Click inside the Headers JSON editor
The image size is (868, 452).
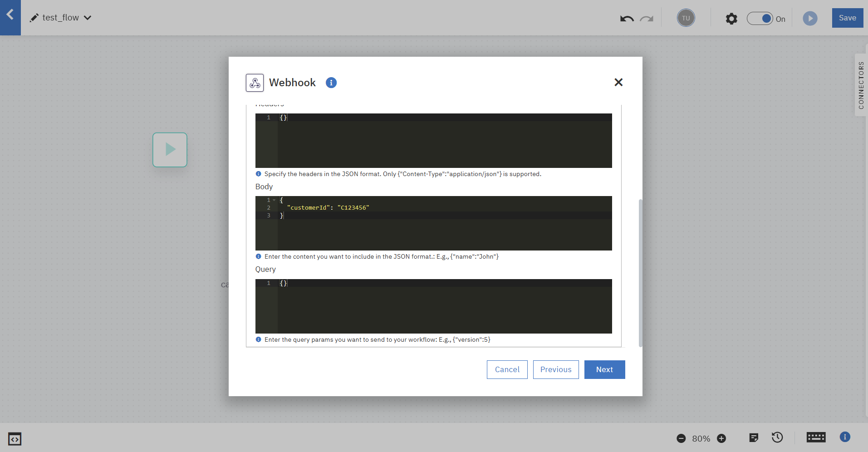433,141
